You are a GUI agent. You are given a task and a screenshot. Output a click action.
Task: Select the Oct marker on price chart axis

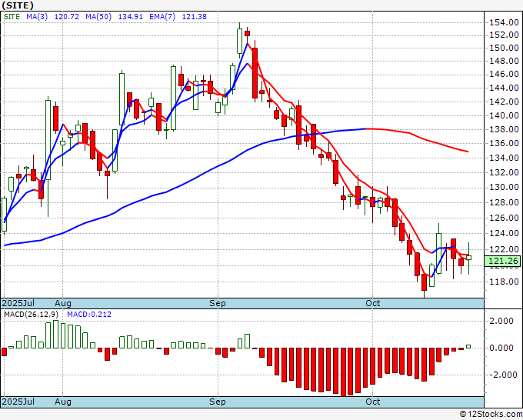373,303
